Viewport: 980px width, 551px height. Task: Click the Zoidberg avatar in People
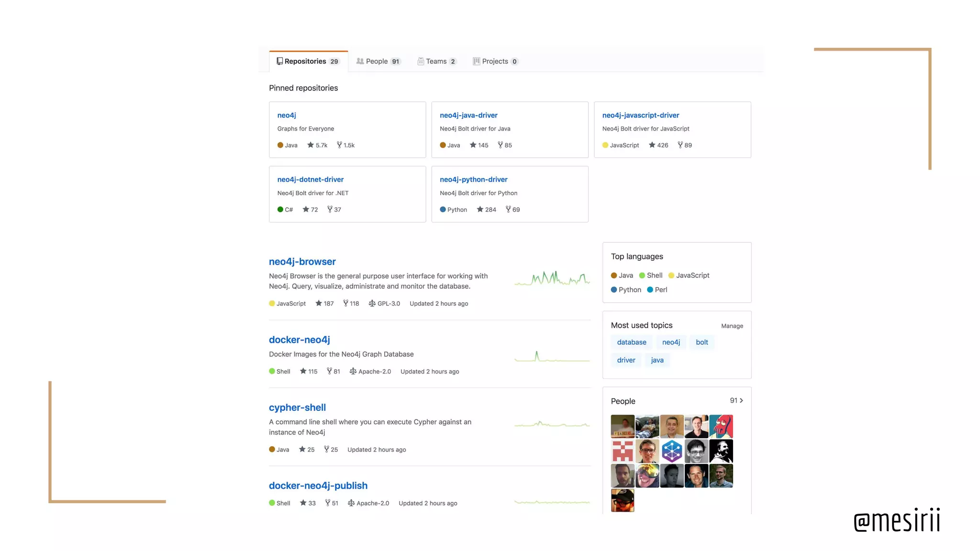721,426
